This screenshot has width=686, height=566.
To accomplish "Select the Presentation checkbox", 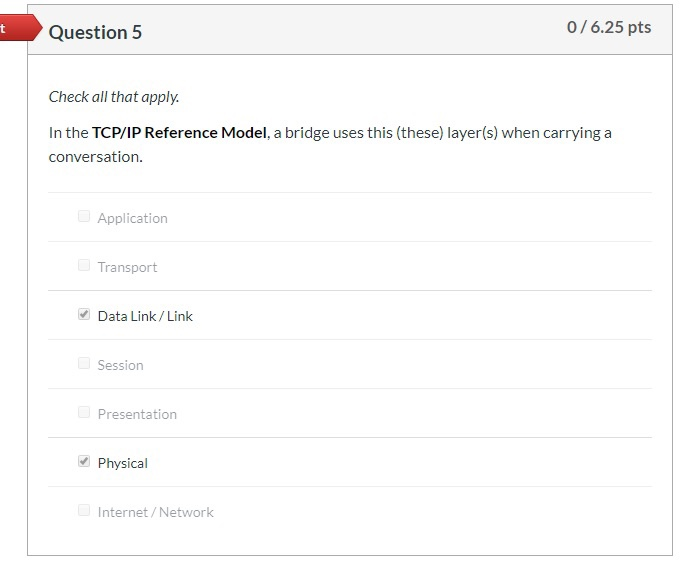I will pyautogui.click(x=84, y=413).
